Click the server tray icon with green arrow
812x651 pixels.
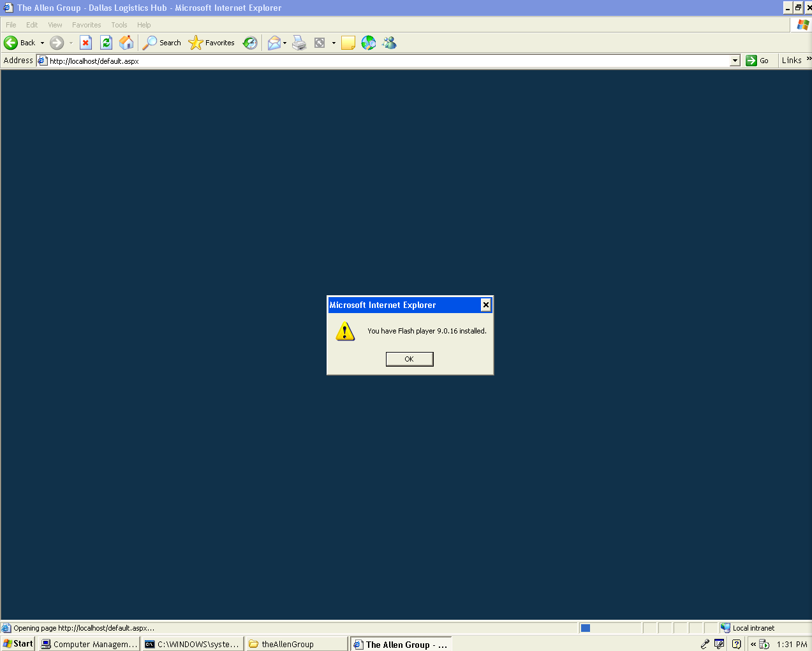click(x=764, y=644)
